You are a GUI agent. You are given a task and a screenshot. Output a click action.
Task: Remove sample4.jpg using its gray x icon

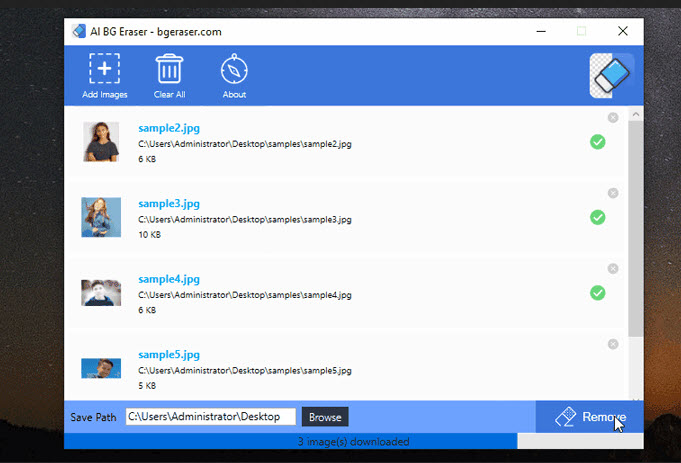coord(613,269)
